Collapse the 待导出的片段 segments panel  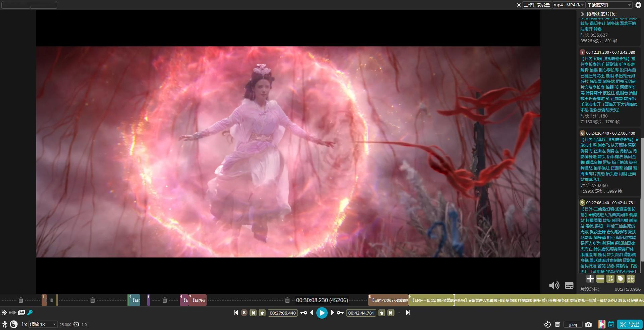582,14
